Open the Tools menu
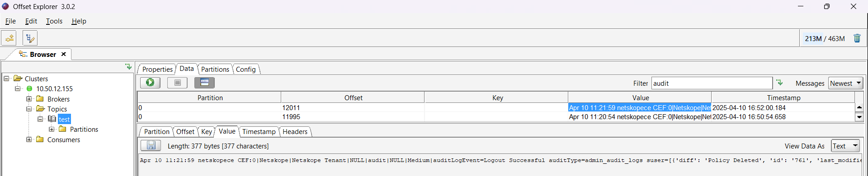Image resolution: width=868 pixels, height=176 pixels. pyautogui.click(x=54, y=21)
